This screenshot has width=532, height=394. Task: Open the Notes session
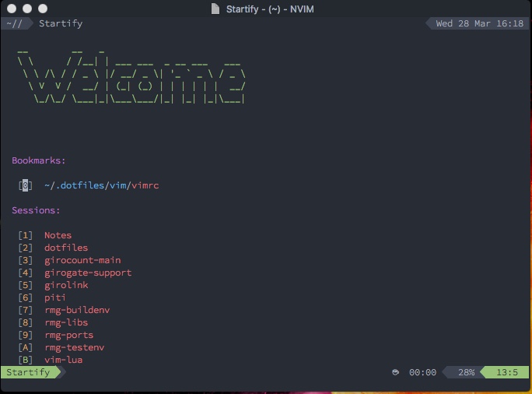pos(58,235)
